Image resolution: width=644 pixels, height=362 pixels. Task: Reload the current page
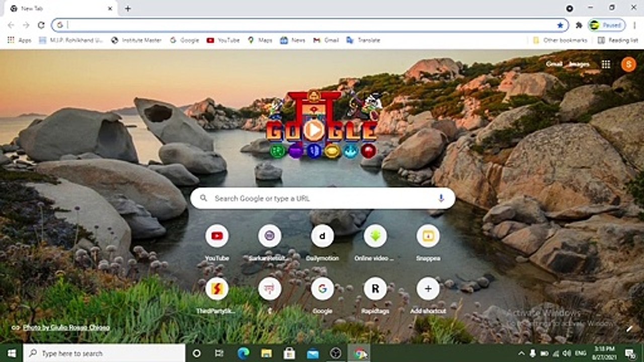(x=41, y=25)
